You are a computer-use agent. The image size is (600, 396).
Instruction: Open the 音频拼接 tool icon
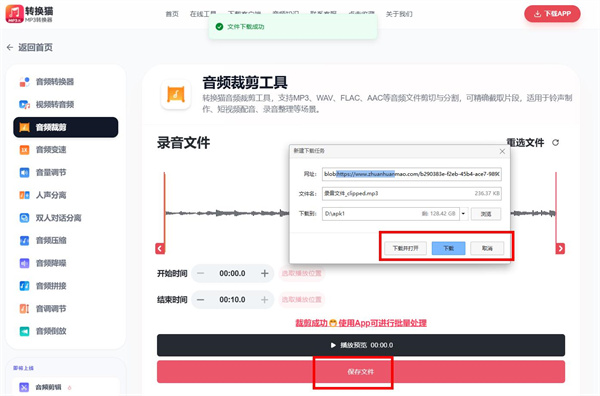[24, 286]
